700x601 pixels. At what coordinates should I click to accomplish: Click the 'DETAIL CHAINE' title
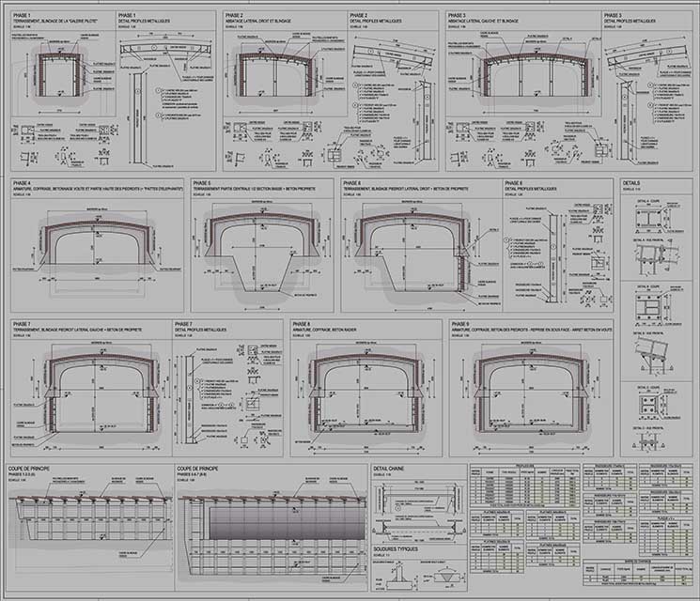point(388,469)
